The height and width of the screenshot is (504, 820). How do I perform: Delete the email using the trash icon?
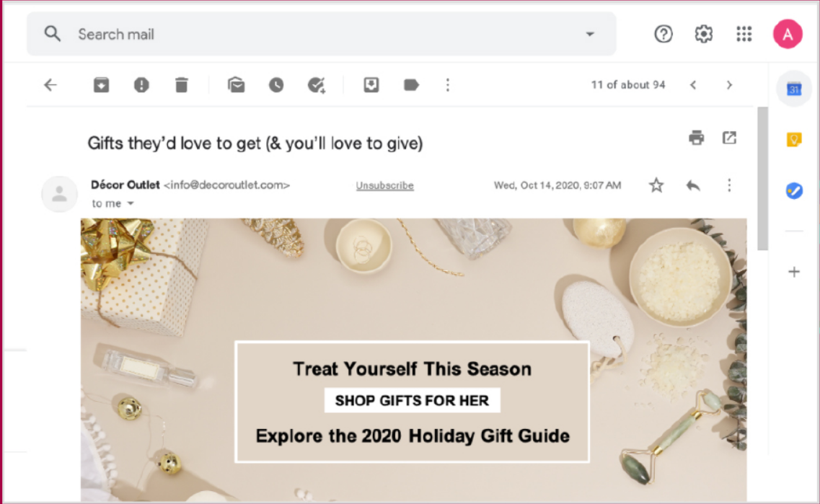coord(182,84)
